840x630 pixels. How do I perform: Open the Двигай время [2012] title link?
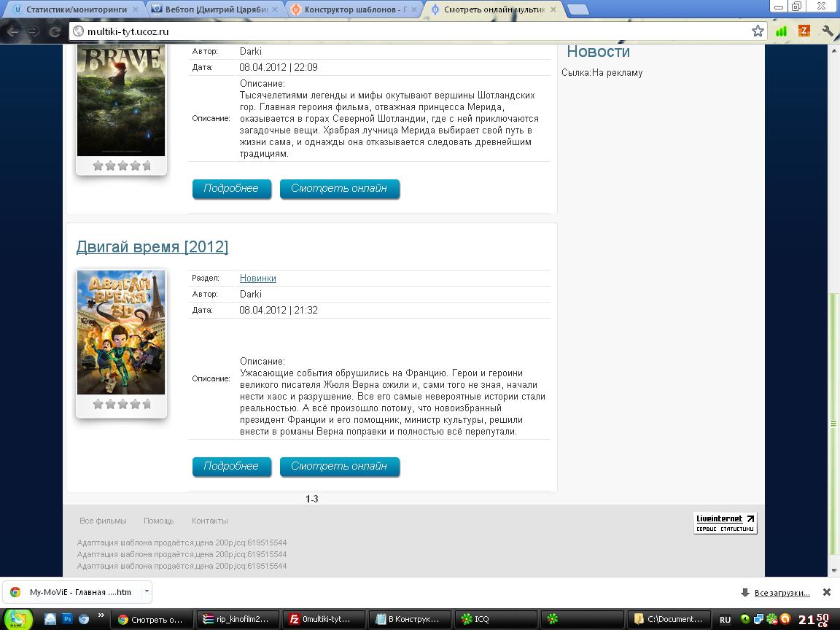(152, 246)
